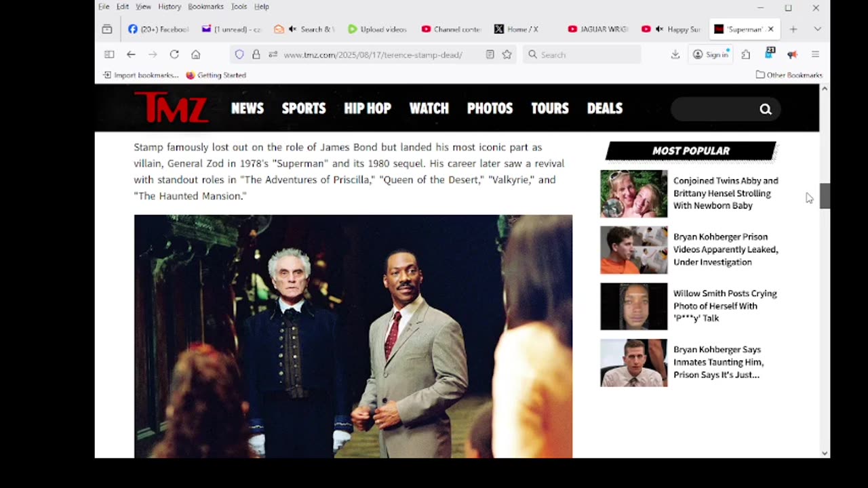Open the Bookmarks menu
The width and height of the screenshot is (868, 488).
205,7
